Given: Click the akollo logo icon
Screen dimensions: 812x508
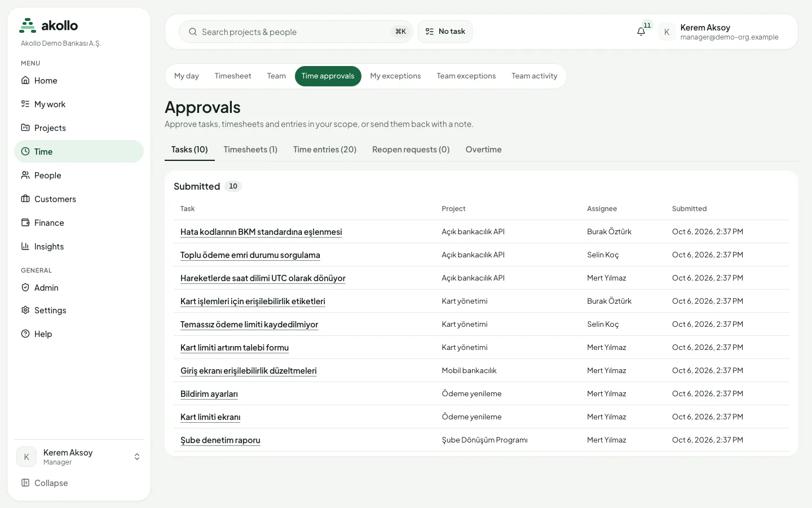Looking at the screenshot, I should coord(28,25).
